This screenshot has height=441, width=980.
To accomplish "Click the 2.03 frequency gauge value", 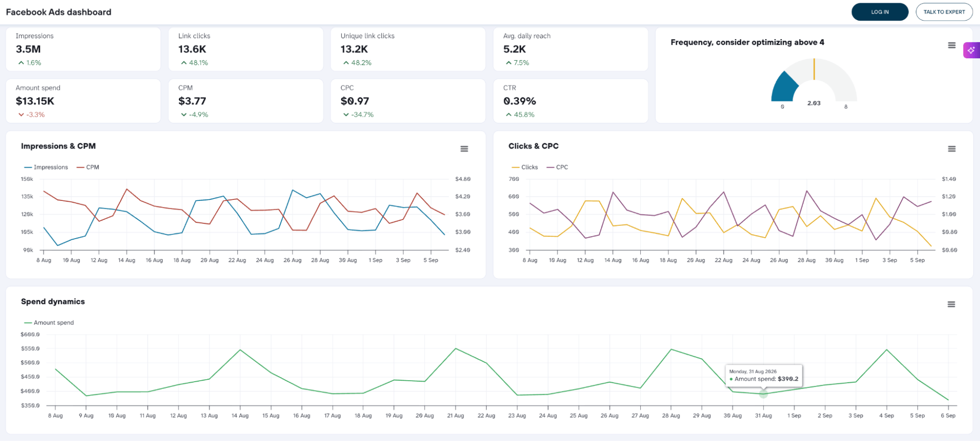I will tap(814, 103).
